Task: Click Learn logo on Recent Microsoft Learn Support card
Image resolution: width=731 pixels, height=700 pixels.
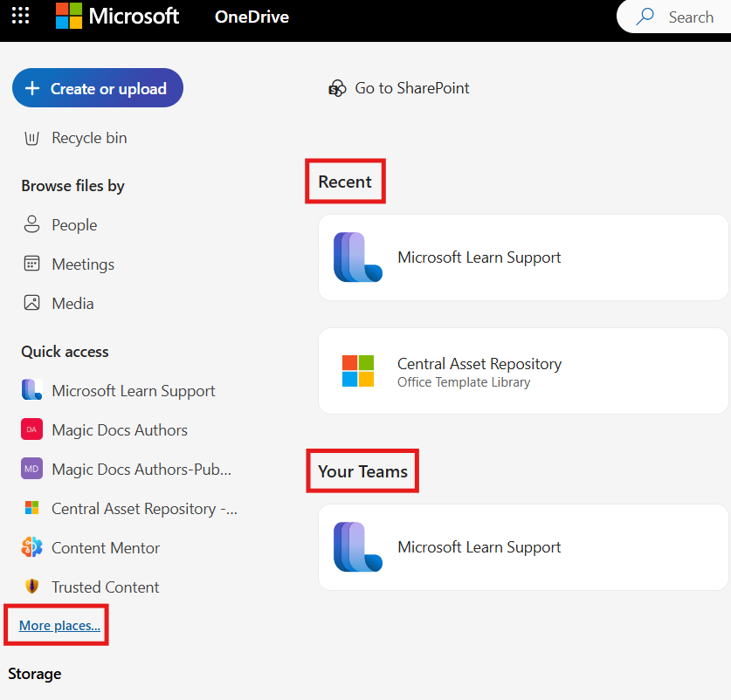Action: point(358,257)
